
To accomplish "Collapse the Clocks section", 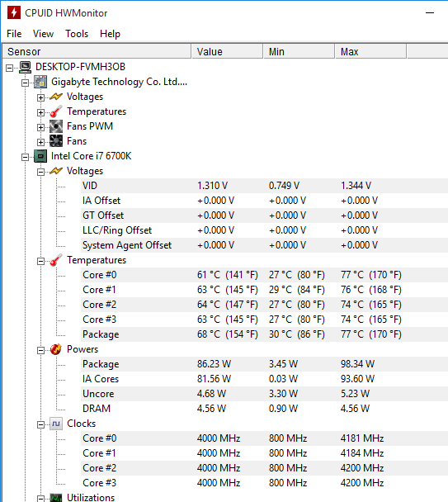I will tap(40, 424).
